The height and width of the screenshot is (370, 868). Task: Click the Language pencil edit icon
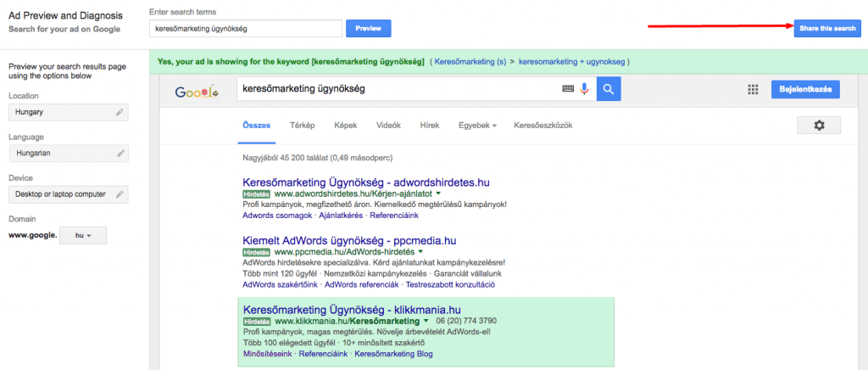[120, 154]
